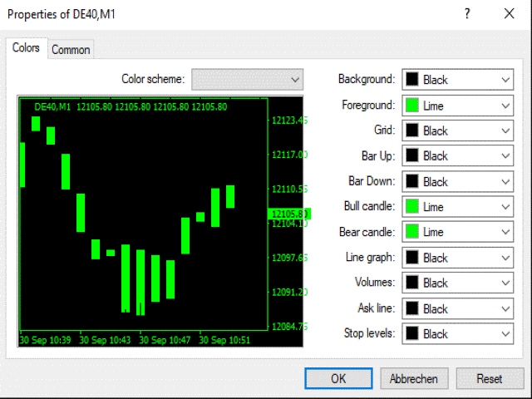Expand the Line graph color dropdown
532x399 pixels.
[458, 258]
